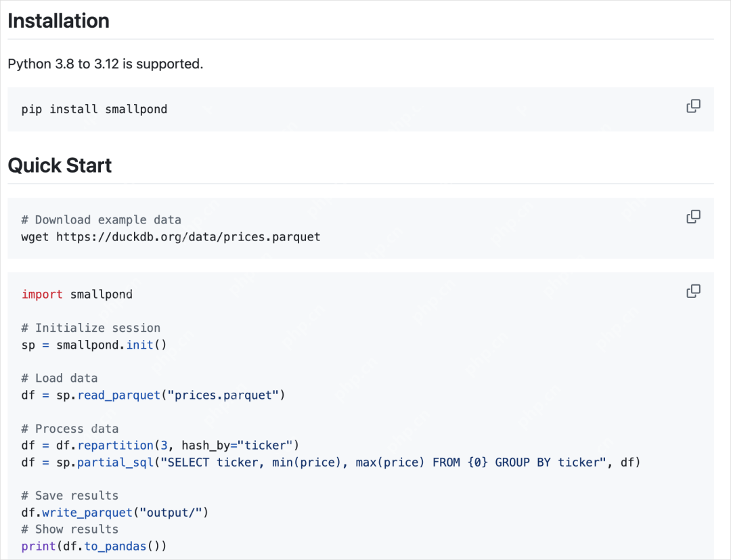Screen dimensions: 731x560
Task: Click the 'import smallpond' code line
Action: click(x=77, y=295)
